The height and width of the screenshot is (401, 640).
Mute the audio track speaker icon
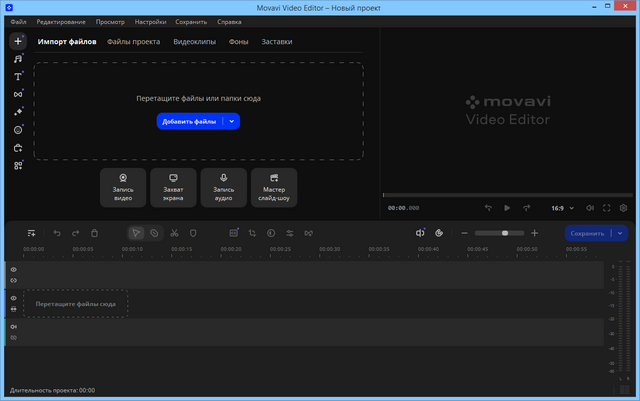tap(14, 327)
